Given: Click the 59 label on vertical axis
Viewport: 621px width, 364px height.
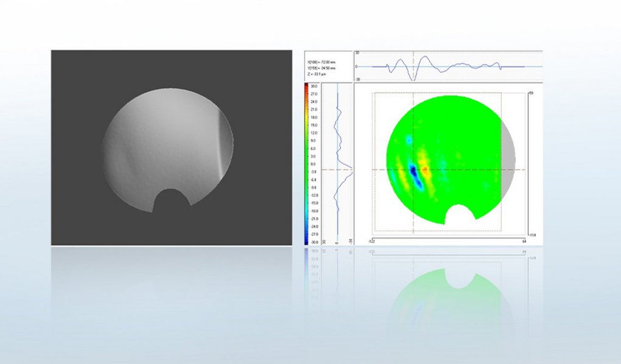Looking at the screenshot, I should (532, 93).
